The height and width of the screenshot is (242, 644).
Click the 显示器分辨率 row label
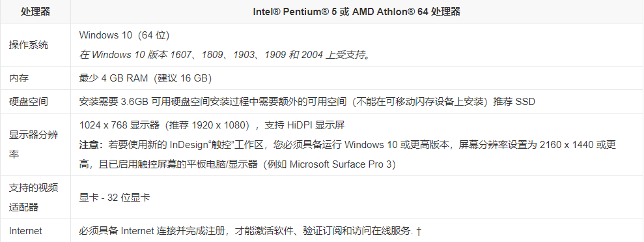(34, 144)
